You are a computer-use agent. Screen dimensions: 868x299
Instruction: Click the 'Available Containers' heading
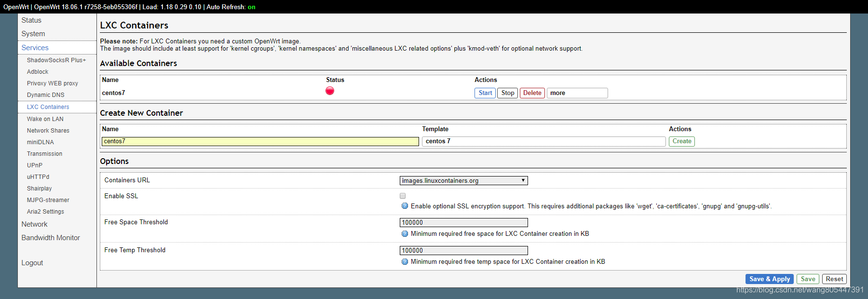tap(138, 63)
